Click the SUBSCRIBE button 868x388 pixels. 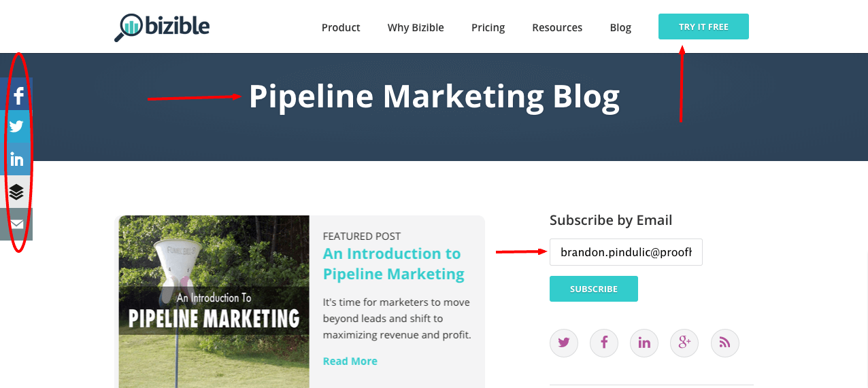coord(594,289)
